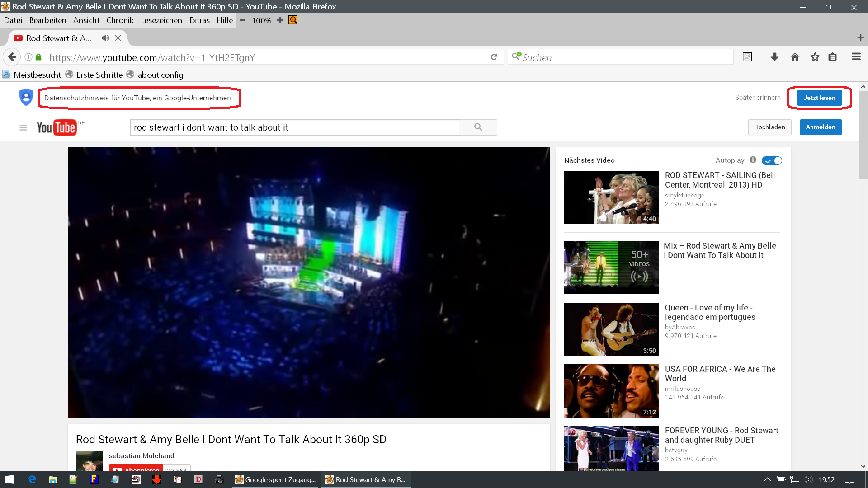The image size is (868, 488).
Task: Open the Firefox hamburger menu
Action: pyautogui.click(x=856, y=57)
